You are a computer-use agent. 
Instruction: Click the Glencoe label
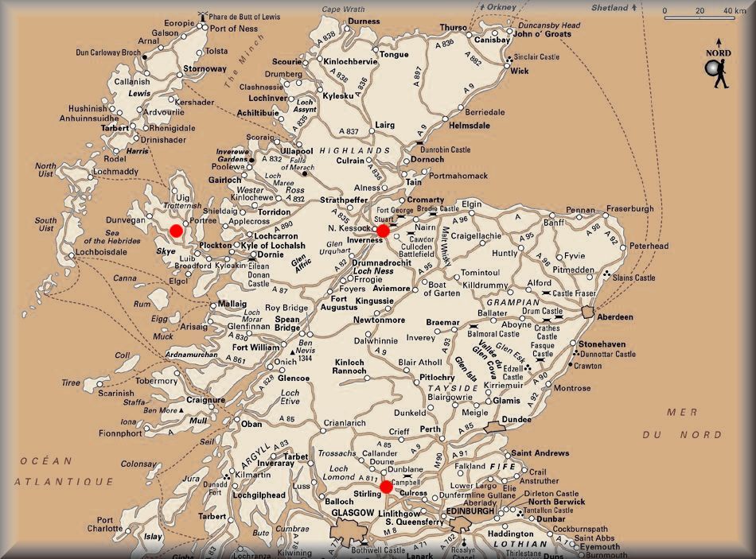click(293, 378)
